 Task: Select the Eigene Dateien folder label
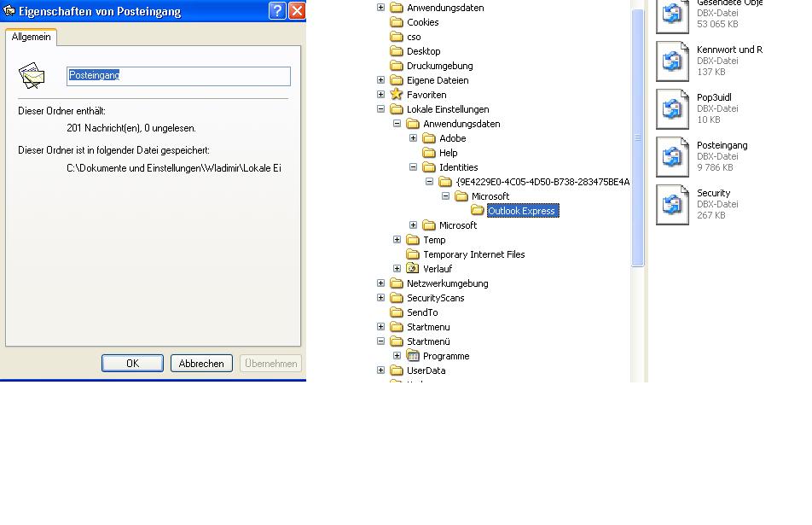tap(438, 79)
